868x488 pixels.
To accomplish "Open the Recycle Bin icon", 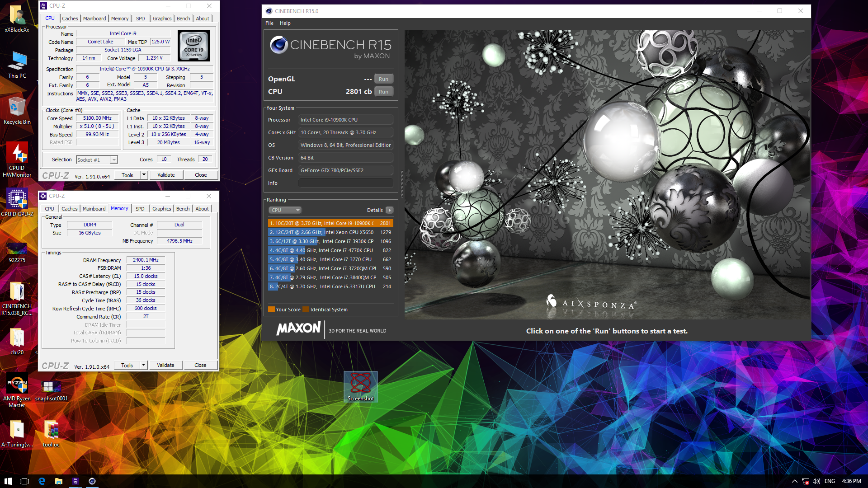I will [x=17, y=111].
